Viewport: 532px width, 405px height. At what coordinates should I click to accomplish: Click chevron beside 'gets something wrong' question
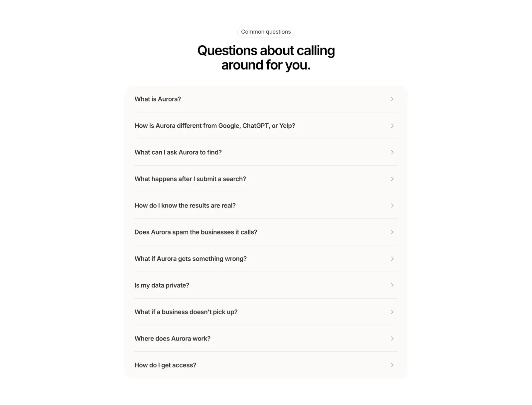tap(392, 259)
